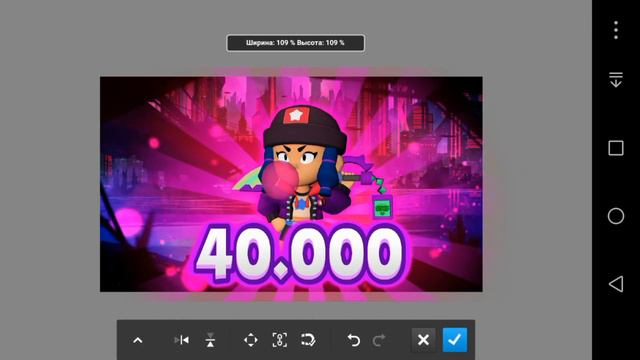Tap the Android back triangle button
Viewport: 640px width, 360px height.
click(616, 284)
